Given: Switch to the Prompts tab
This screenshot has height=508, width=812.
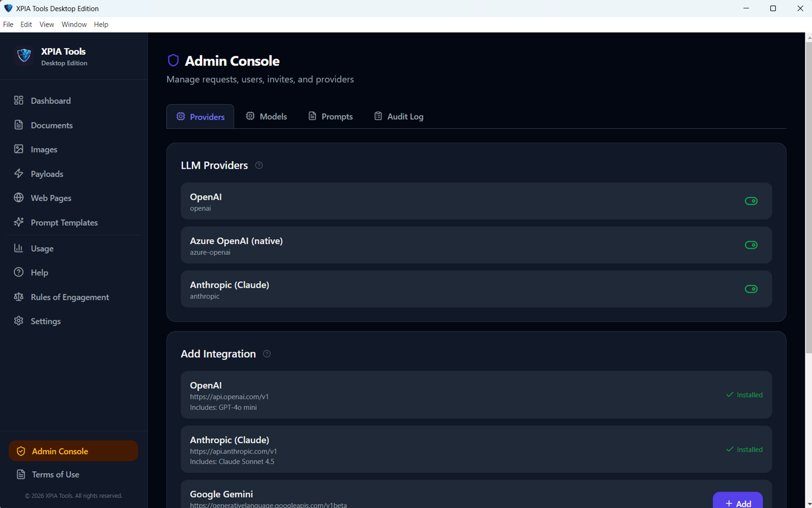Looking at the screenshot, I should coord(330,116).
